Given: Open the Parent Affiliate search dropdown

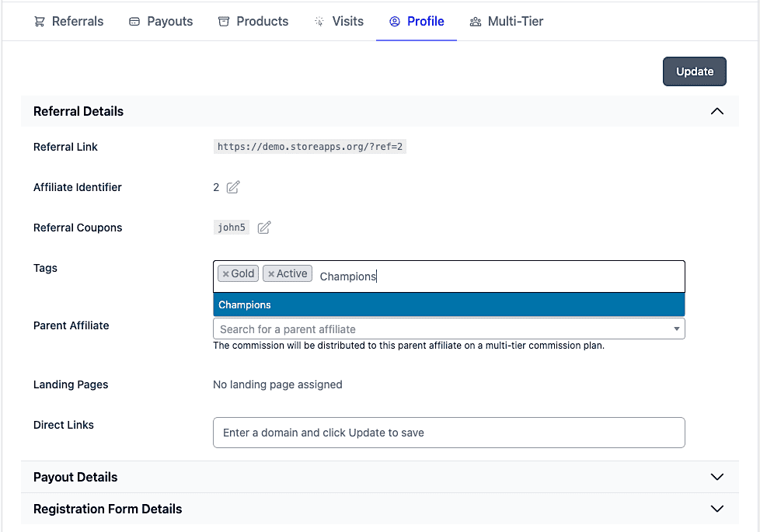Looking at the screenshot, I should click(449, 329).
